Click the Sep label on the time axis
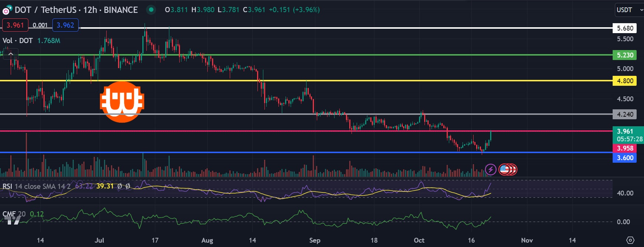Viewport: 644px width, 247px height. [x=315, y=240]
